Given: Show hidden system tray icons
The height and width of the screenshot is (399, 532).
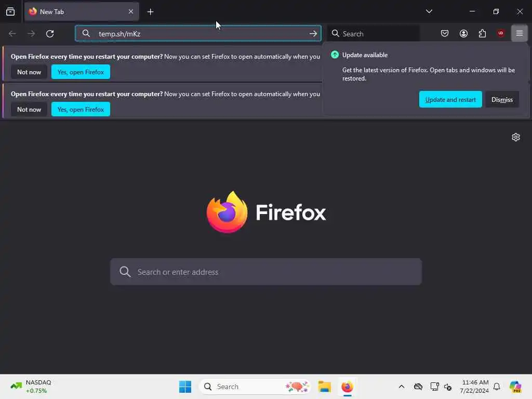Looking at the screenshot, I should coord(402,387).
